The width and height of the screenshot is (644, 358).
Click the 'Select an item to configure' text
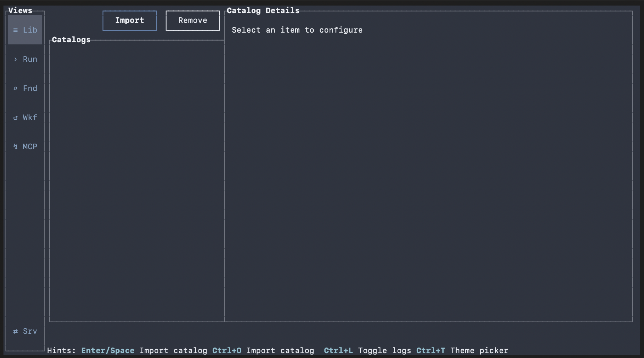pos(297,30)
